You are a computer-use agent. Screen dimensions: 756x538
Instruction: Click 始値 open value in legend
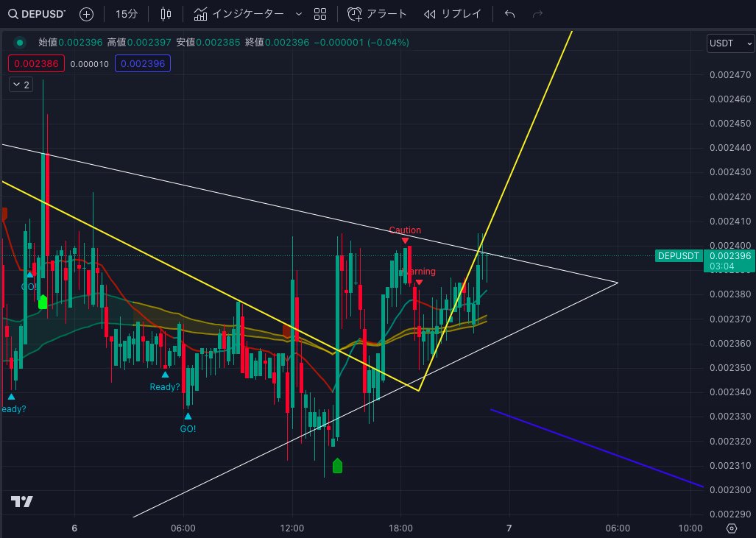71,43
